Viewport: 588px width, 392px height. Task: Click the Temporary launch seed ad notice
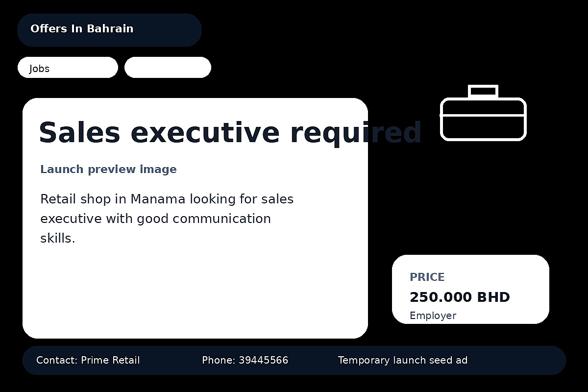click(402, 360)
